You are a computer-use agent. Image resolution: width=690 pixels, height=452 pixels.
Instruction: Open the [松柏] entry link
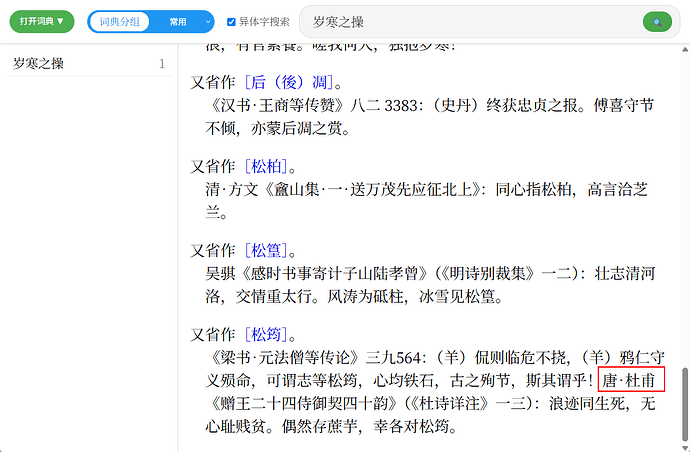(x=266, y=167)
